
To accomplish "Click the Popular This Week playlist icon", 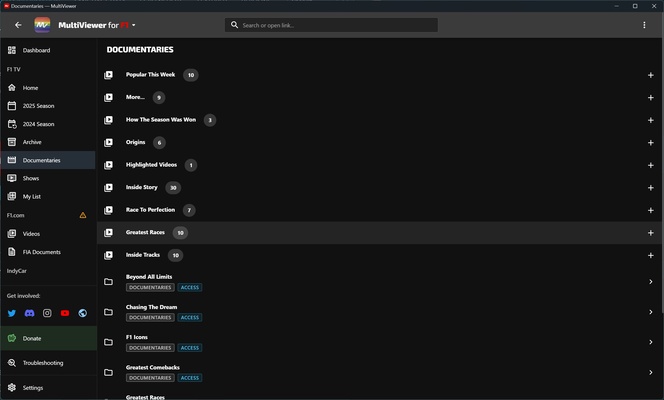I will tap(108, 75).
